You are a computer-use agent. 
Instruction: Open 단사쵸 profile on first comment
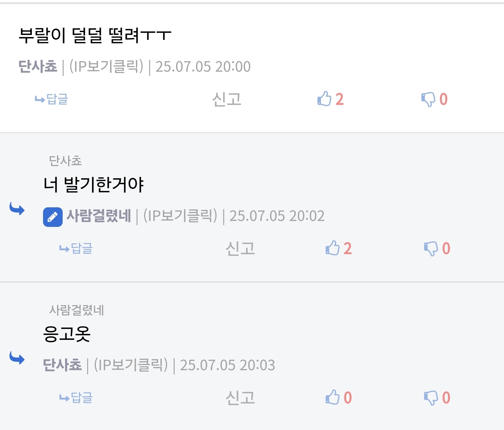click(x=38, y=66)
